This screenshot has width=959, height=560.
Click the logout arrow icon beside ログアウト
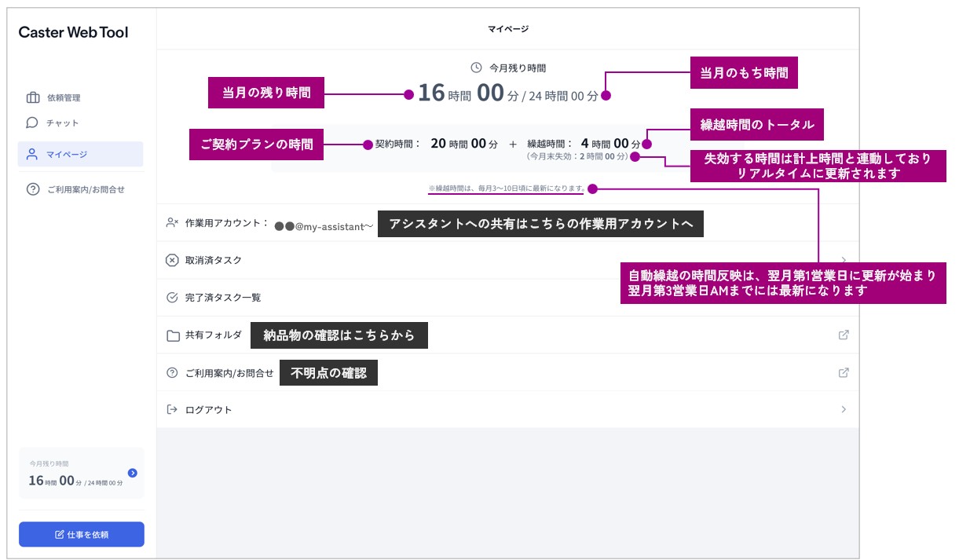[x=171, y=409]
